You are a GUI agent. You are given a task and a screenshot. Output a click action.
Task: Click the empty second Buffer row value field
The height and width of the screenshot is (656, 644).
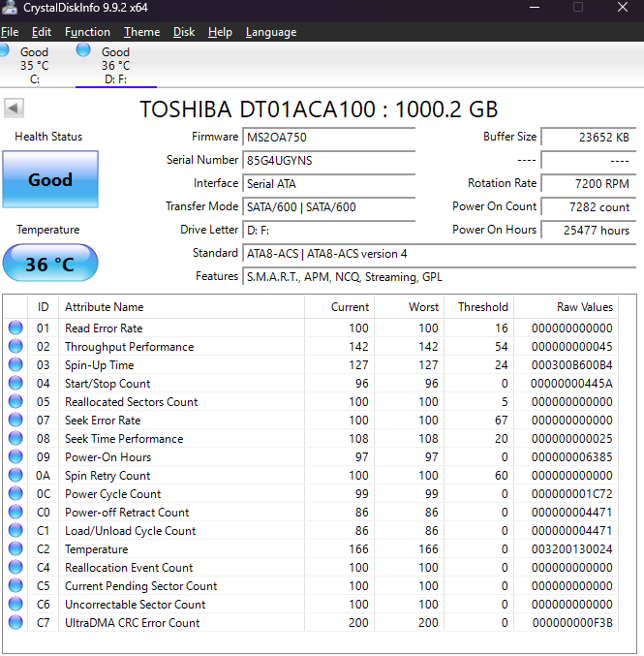click(x=589, y=161)
